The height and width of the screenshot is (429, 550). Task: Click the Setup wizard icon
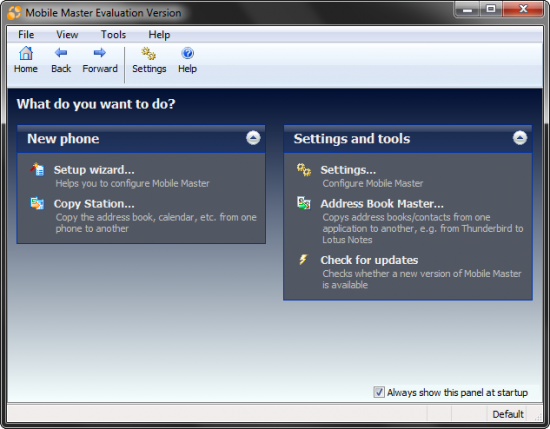click(37, 170)
